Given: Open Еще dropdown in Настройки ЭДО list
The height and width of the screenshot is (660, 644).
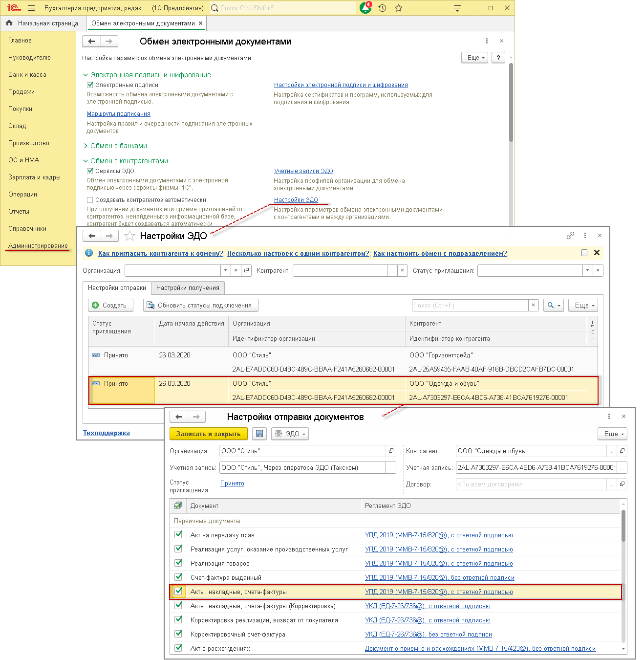Looking at the screenshot, I should pyautogui.click(x=584, y=305).
